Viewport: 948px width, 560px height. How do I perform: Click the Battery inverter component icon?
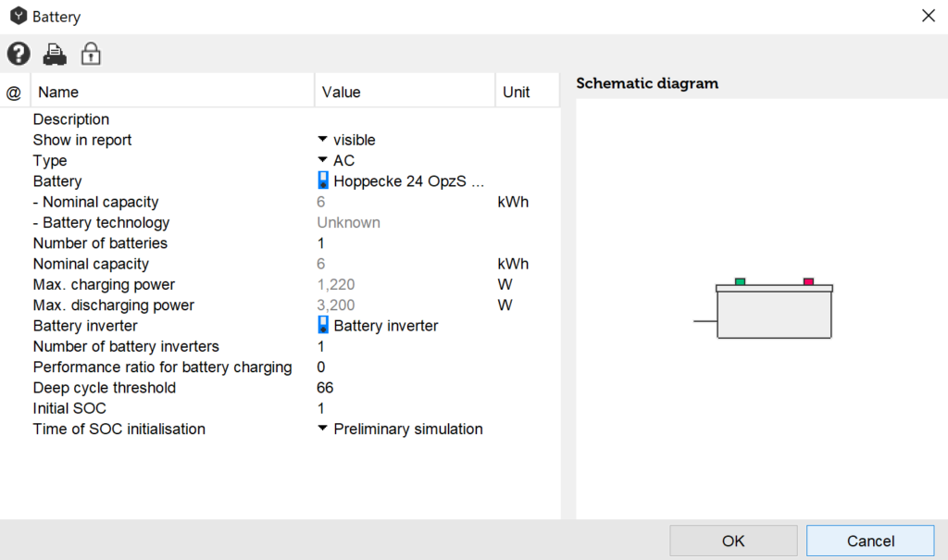[323, 325]
